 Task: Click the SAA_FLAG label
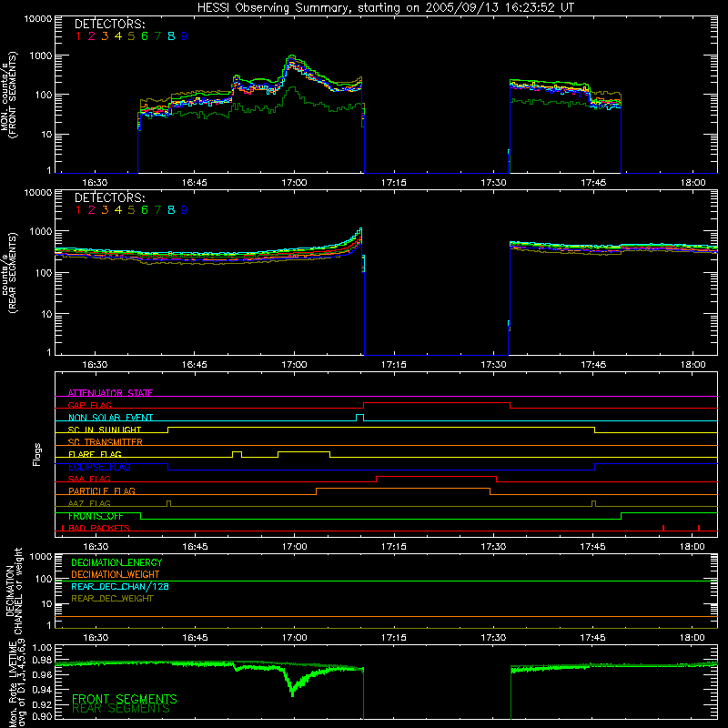(x=89, y=479)
